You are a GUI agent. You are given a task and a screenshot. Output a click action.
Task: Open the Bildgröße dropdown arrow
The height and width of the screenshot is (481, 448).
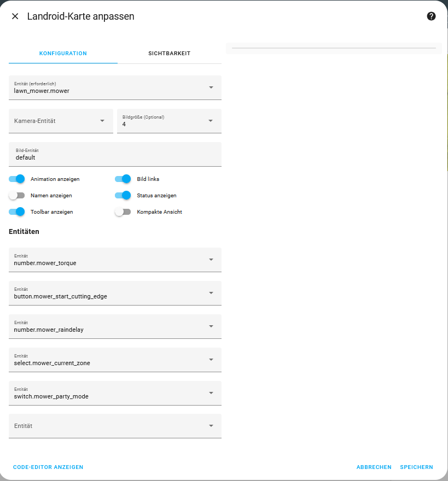(x=211, y=121)
